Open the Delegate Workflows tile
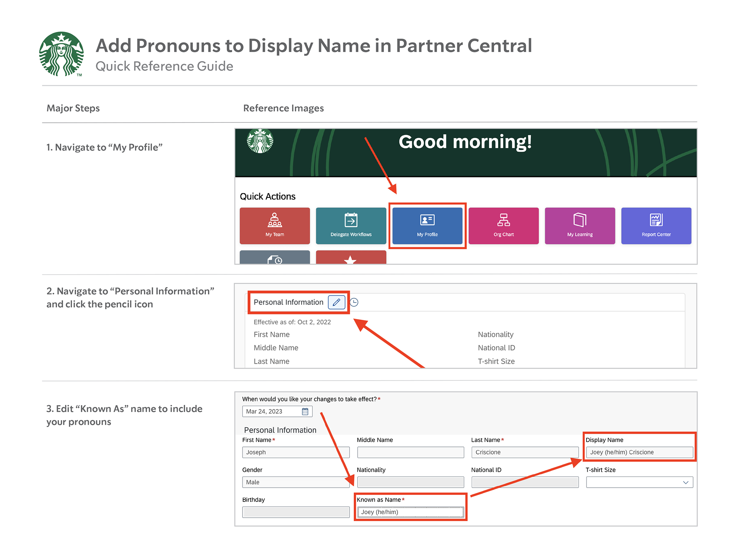This screenshot has height=560, width=739. tap(351, 226)
